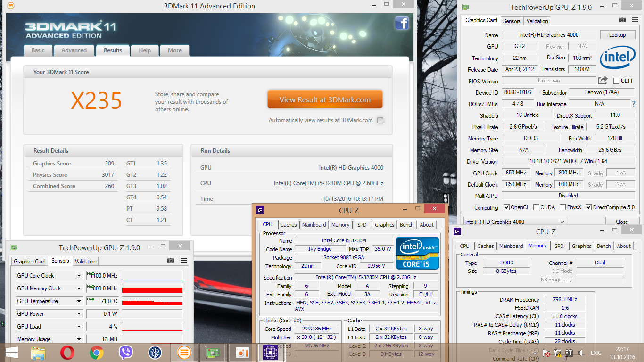This screenshot has height=362, width=644.
Task: Click the GPU Name field Intel(R) HD Graphics 4000
Action: [x=549, y=35]
